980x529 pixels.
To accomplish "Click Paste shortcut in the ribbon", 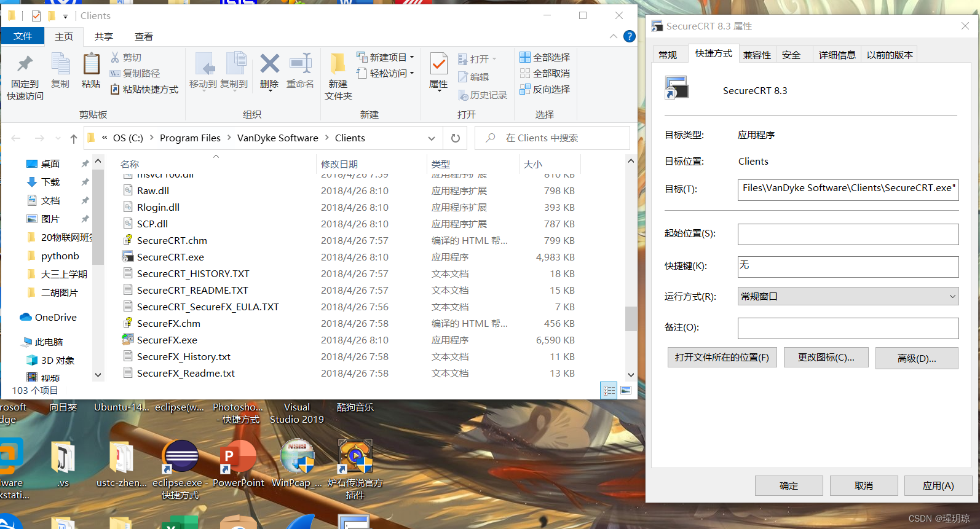I will pyautogui.click(x=144, y=90).
